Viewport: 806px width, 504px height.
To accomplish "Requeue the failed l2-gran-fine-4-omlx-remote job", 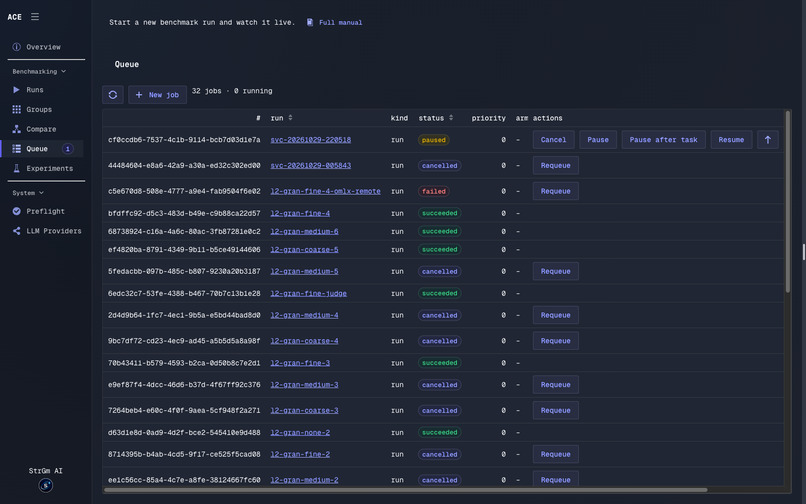I will [x=556, y=191].
